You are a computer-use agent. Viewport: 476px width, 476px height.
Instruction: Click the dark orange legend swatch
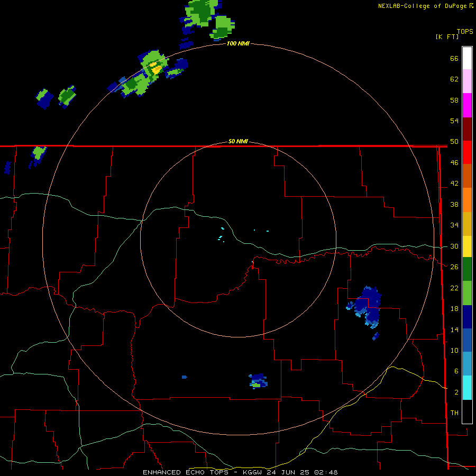[x=467, y=176]
